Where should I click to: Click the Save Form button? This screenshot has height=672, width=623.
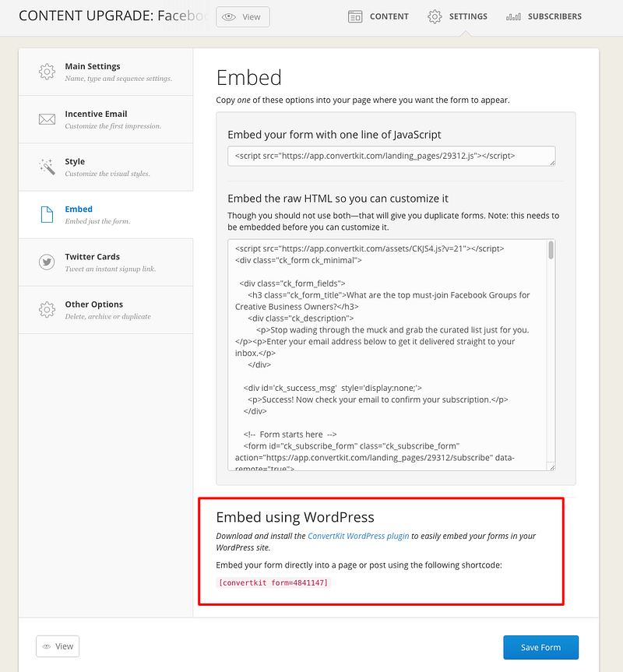click(540, 647)
